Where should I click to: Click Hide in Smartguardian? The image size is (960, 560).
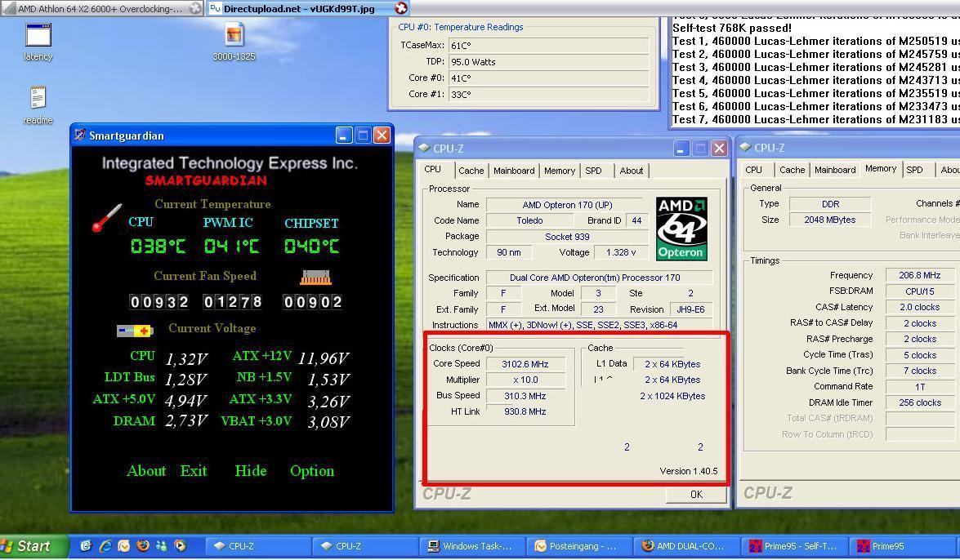point(250,471)
